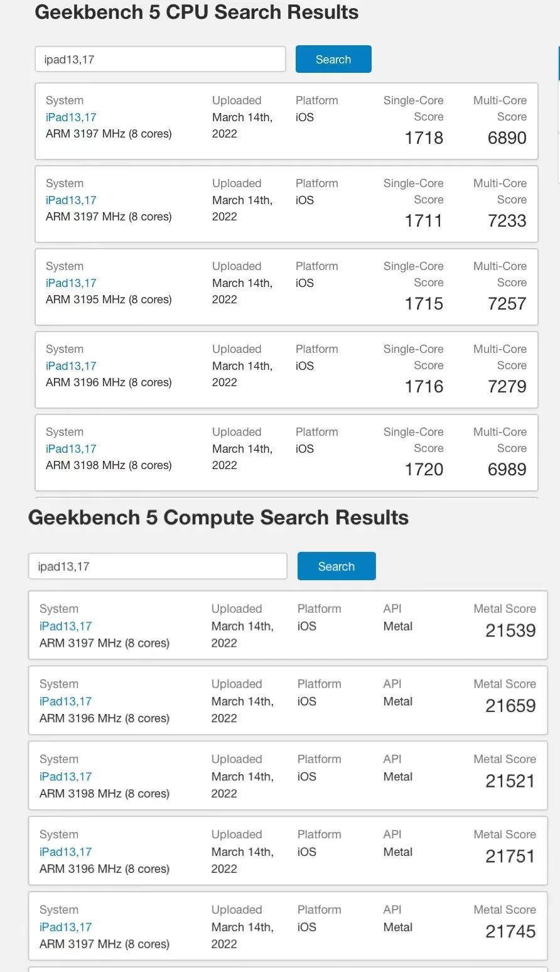Click the 21659 Metal score value
The image size is (560, 972).
pos(510,706)
